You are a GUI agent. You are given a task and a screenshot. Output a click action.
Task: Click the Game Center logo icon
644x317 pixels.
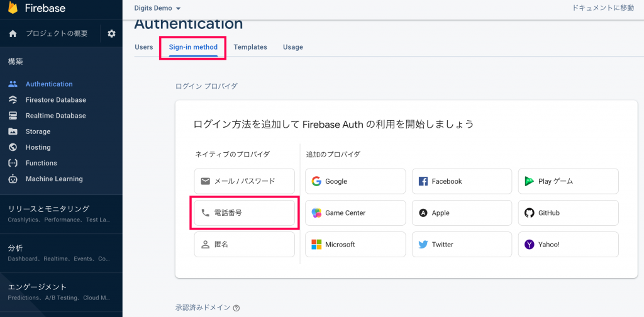[316, 213]
